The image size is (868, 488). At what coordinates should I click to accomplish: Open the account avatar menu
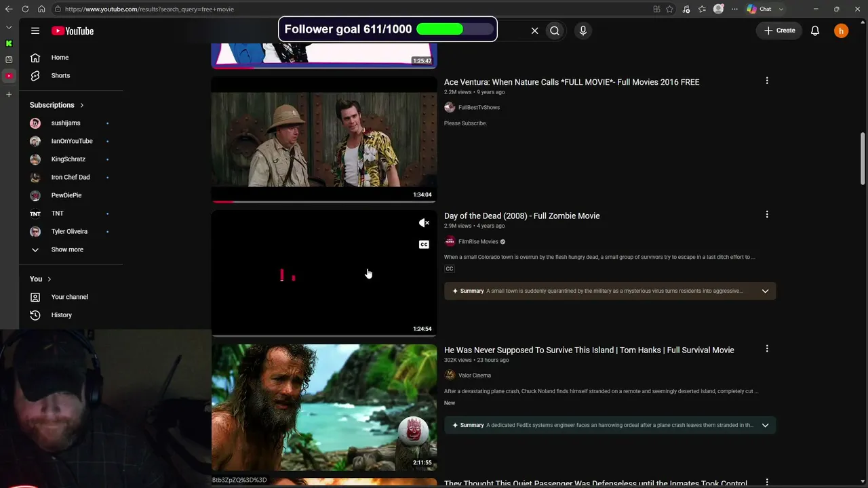pyautogui.click(x=841, y=30)
